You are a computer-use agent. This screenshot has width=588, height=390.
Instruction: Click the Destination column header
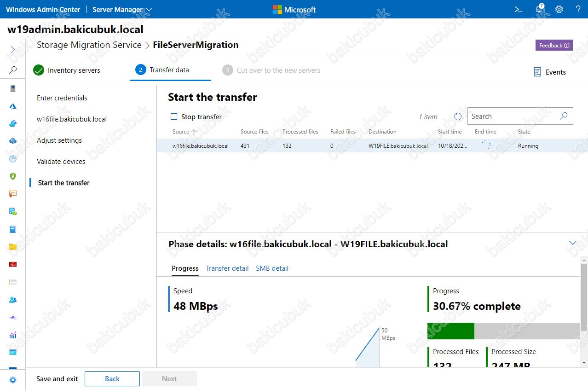pyautogui.click(x=382, y=132)
